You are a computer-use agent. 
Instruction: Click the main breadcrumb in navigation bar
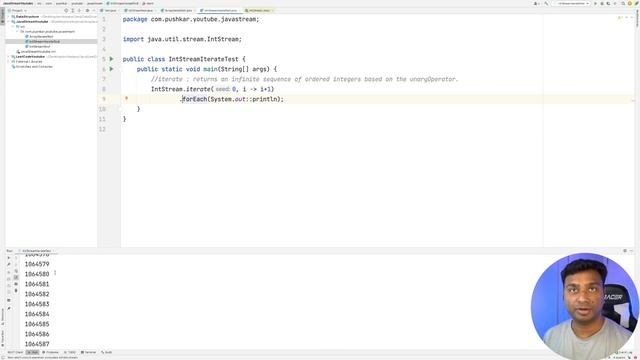click(x=149, y=3)
